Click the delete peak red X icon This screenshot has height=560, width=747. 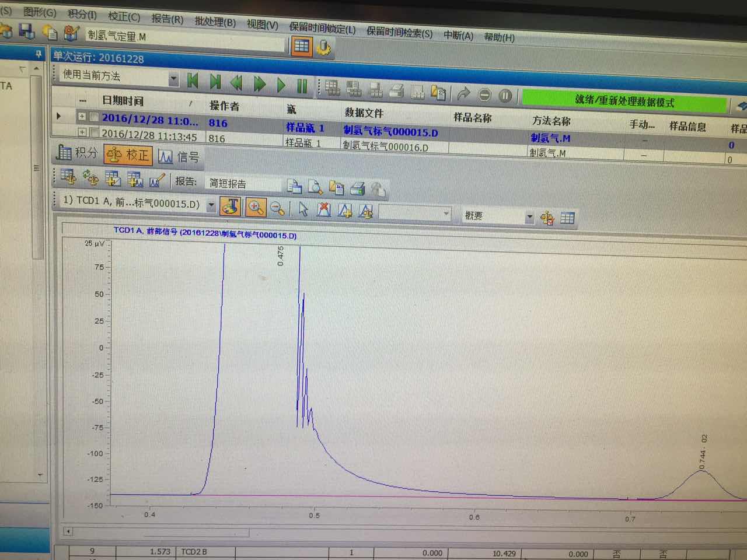click(x=324, y=209)
